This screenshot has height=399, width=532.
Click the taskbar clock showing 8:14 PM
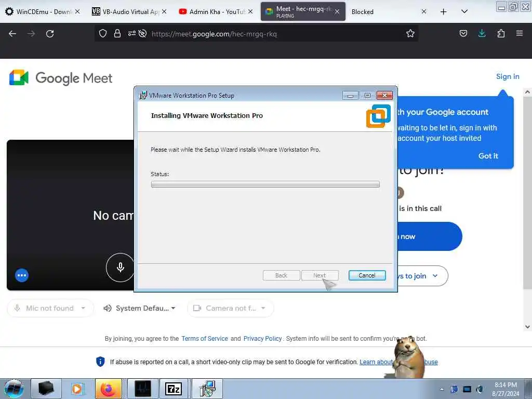506,389
